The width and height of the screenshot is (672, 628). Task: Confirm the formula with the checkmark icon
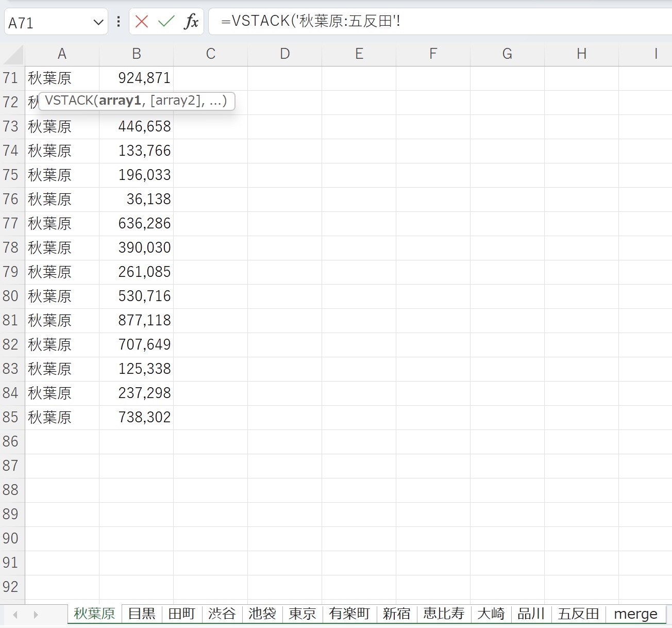(x=166, y=22)
